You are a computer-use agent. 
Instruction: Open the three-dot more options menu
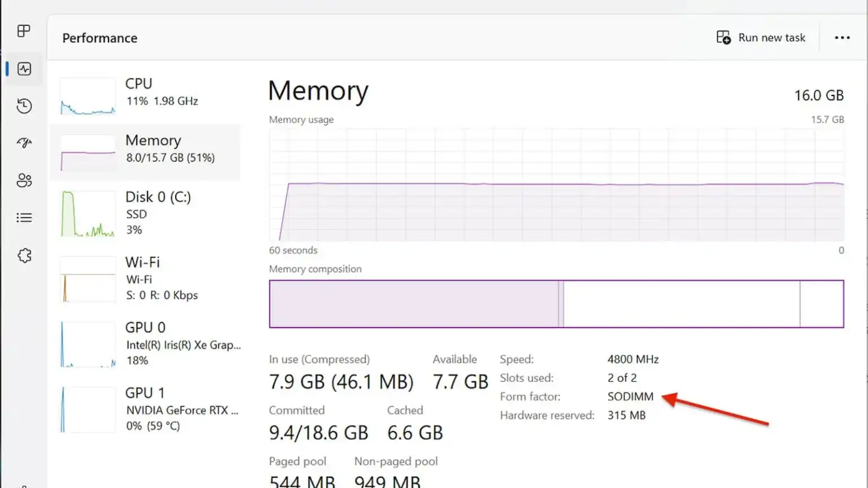point(842,38)
